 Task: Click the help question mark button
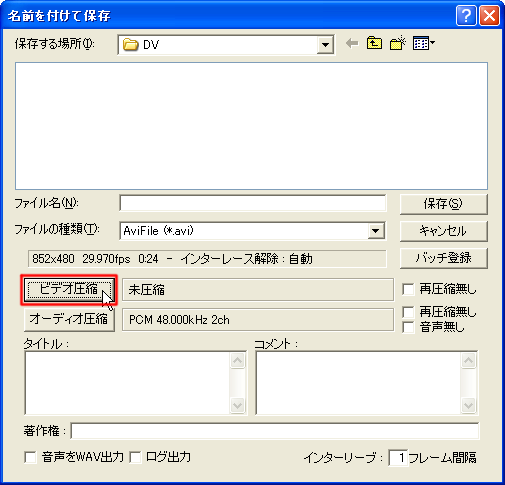tap(466, 15)
